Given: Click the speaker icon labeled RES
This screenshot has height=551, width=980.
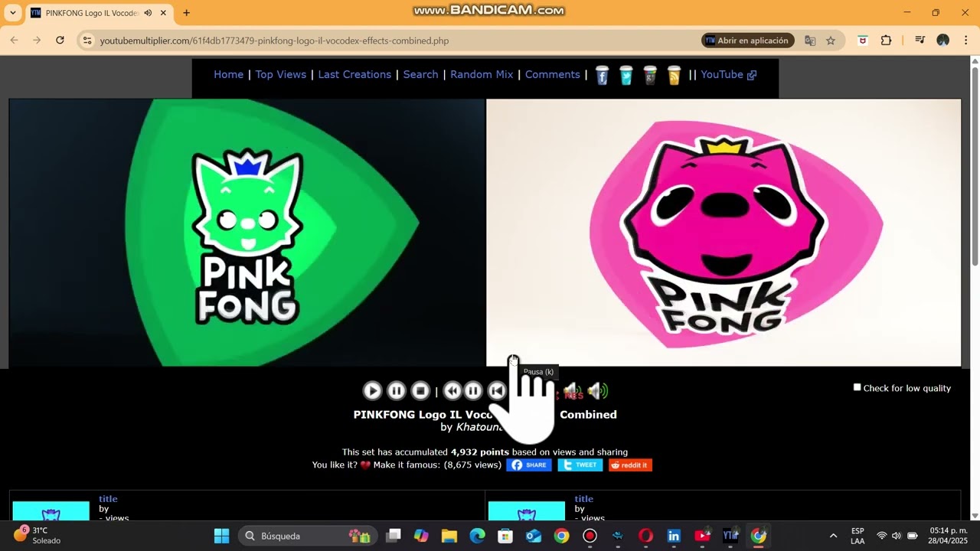Looking at the screenshot, I should 573,392.
